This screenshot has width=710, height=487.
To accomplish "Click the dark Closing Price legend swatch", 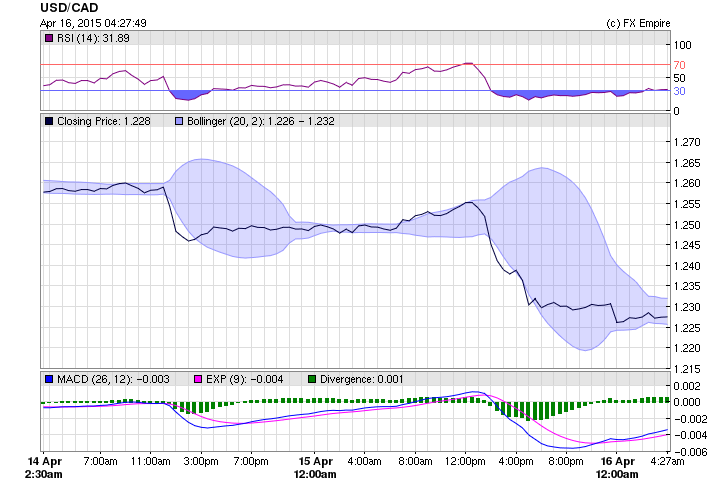I will [49, 121].
